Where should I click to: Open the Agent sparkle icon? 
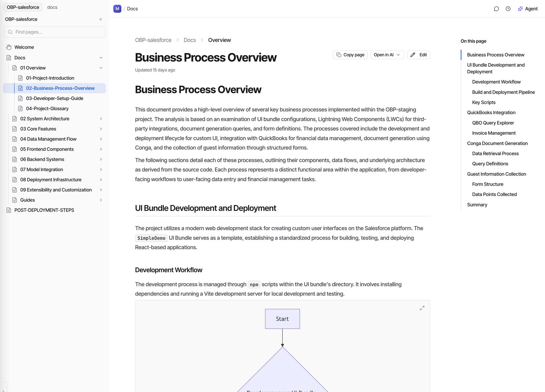tap(520, 9)
